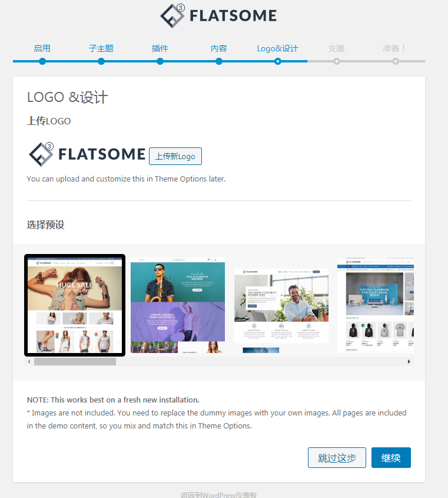Viewport: 448px width, 498px height.
Task: Choose the saxophone banner preset thumbnail
Action: (x=178, y=305)
